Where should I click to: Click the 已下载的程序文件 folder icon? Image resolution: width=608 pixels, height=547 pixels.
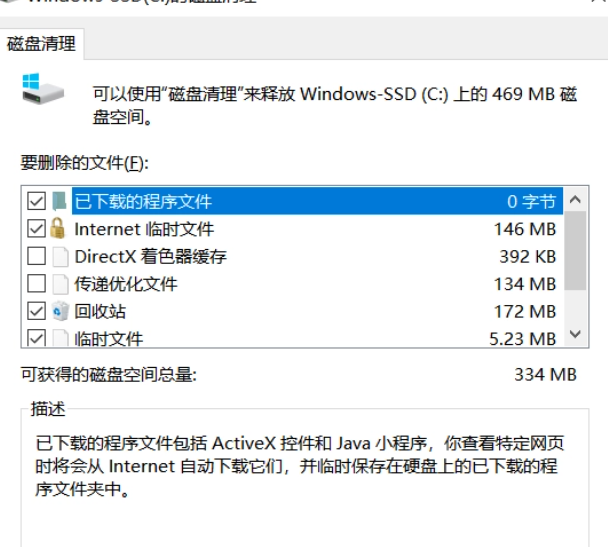pos(59,201)
